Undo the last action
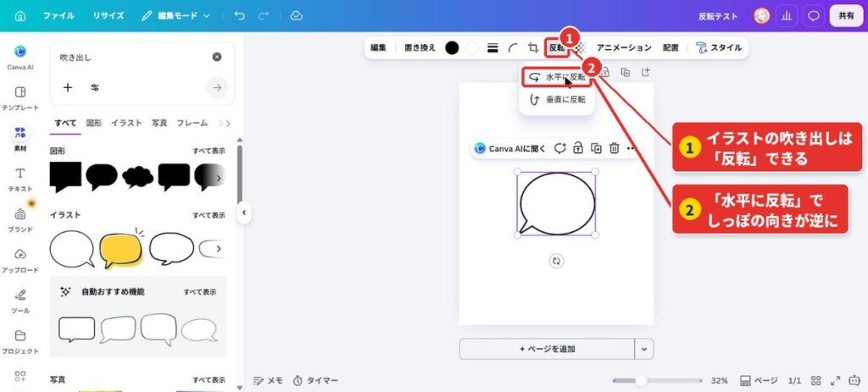The width and height of the screenshot is (868, 392). 239,16
